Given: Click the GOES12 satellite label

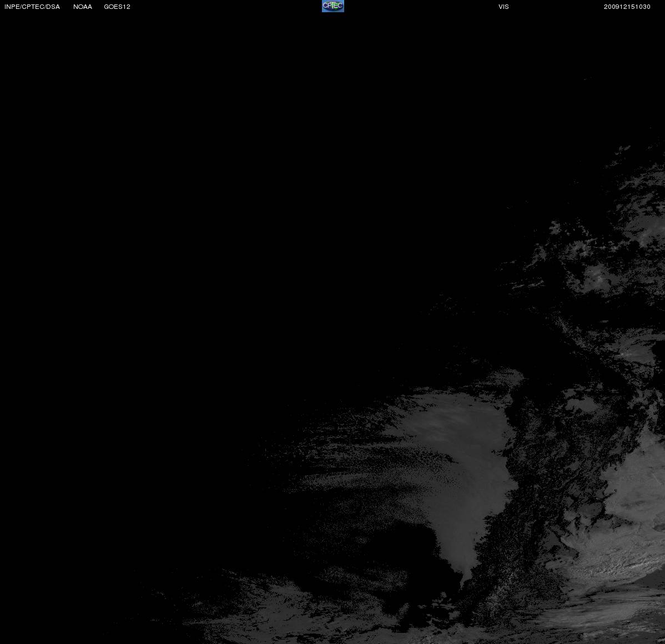Looking at the screenshot, I should [x=117, y=7].
